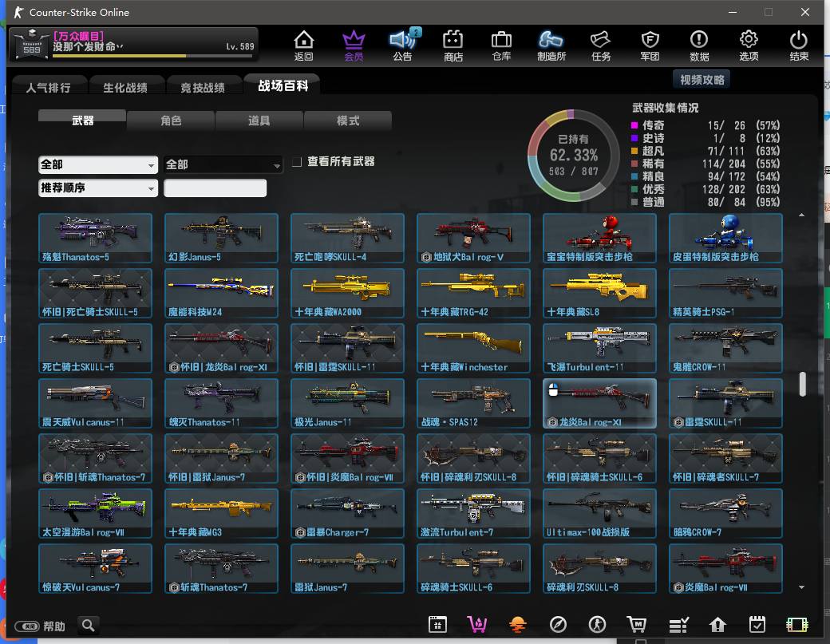Open the 推荐顺序 sort dropdown
This screenshot has height=644, width=830.
point(98,188)
